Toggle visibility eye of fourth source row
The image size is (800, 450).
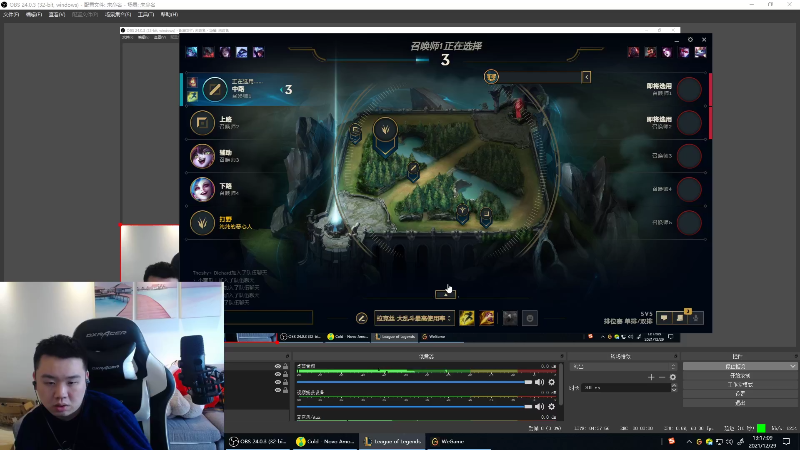278,390
